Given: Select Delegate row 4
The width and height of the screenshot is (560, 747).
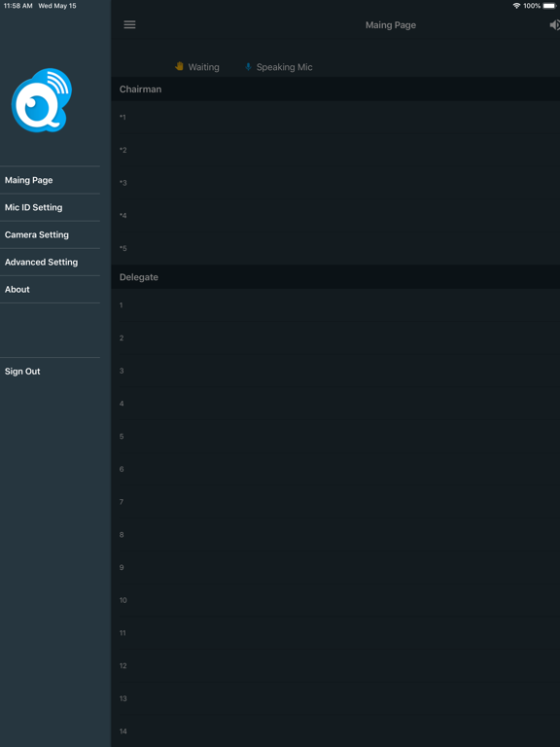Looking at the screenshot, I should click(x=335, y=404).
